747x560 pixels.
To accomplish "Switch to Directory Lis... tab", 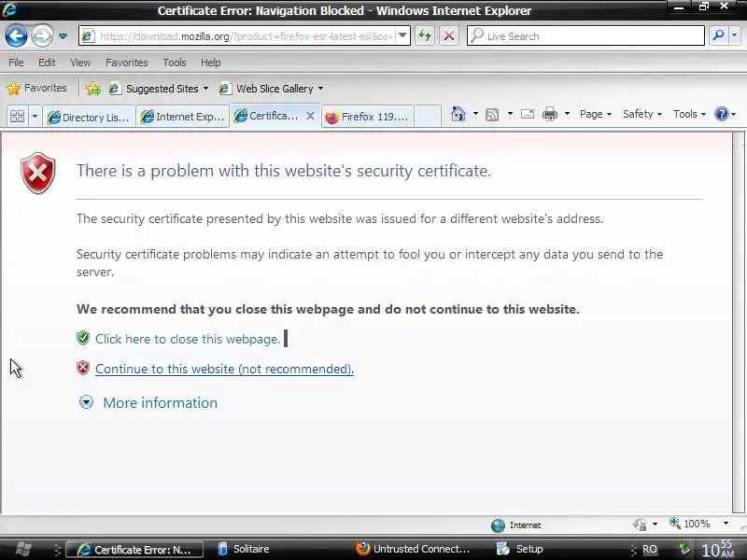I will [x=89, y=118].
